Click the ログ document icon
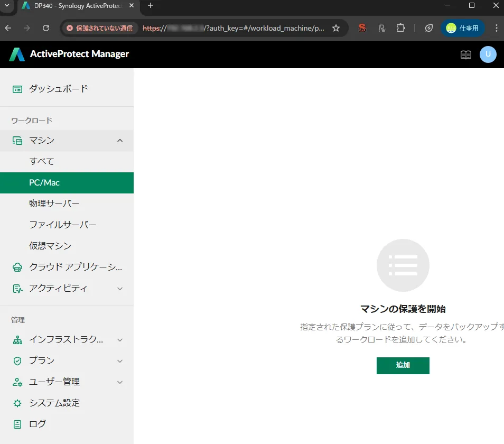The width and height of the screenshot is (504, 444). point(17,424)
